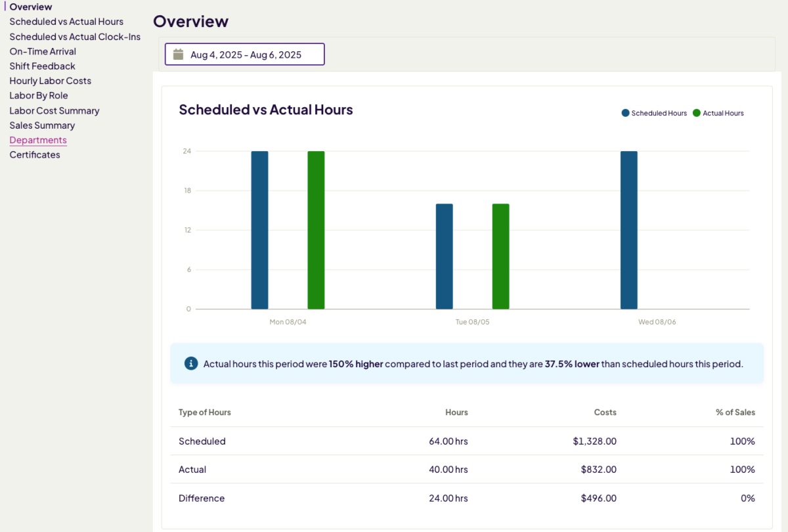Click the Tue 08/05 green actual hours bar
The height and width of the screenshot is (532, 788).
coord(499,256)
